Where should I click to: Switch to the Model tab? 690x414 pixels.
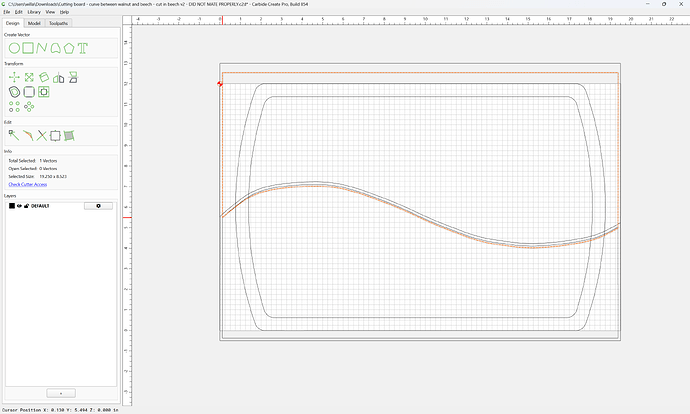point(34,23)
